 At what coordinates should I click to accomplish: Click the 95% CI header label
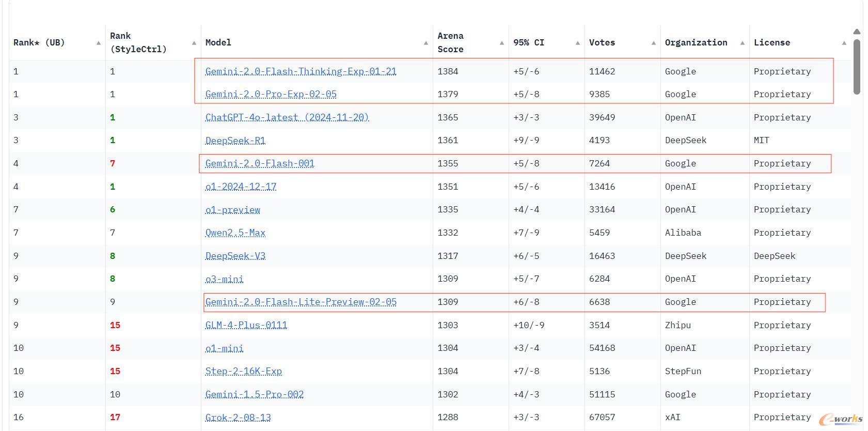pyautogui.click(x=528, y=42)
